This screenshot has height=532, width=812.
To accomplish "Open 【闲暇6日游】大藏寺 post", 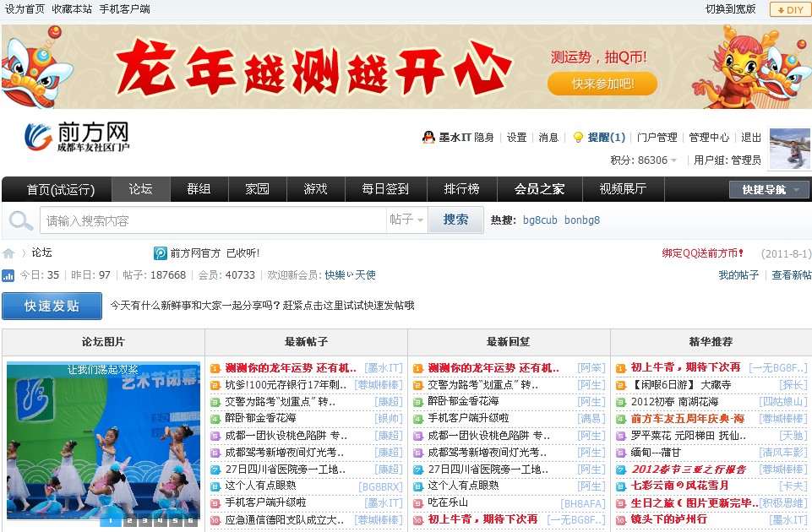I will pyautogui.click(x=681, y=385).
